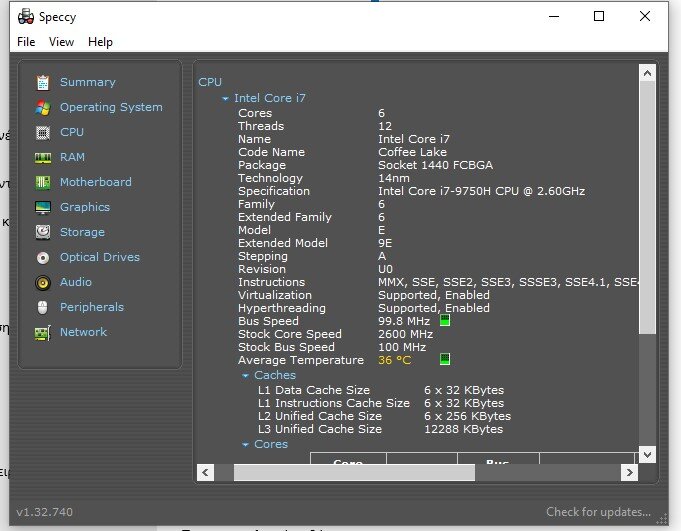The width and height of the screenshot is (681, 531).
Task: Click the horizontal scrollbar thumb
Action: click(x=354, y=472)
